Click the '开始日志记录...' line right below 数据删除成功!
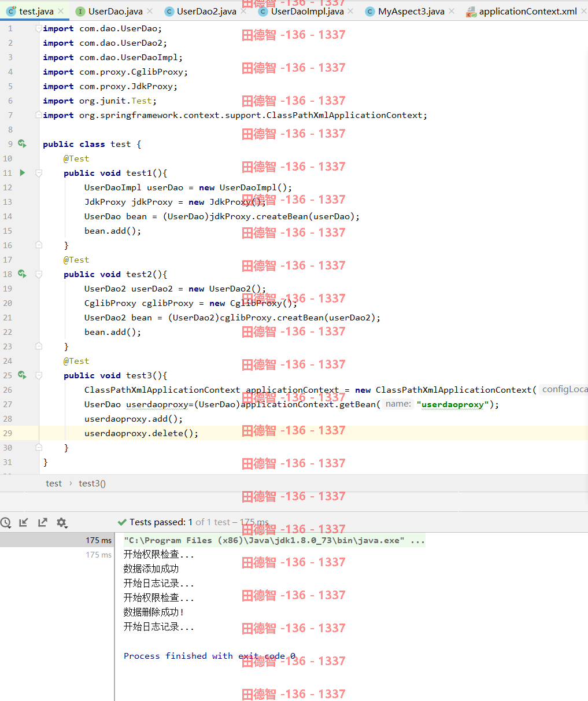 pyautogui.click(x=158, y=627)
